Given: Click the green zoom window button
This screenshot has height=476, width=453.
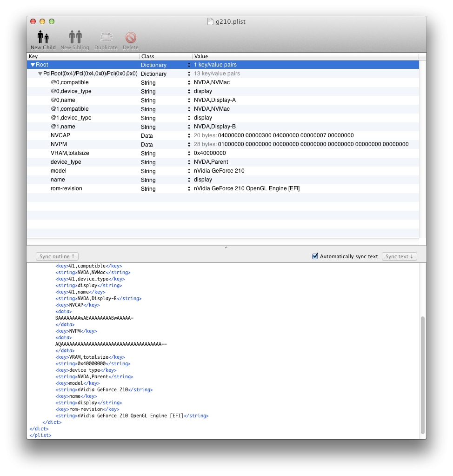Looking at the screenshot, I should (x=52, y=21).
